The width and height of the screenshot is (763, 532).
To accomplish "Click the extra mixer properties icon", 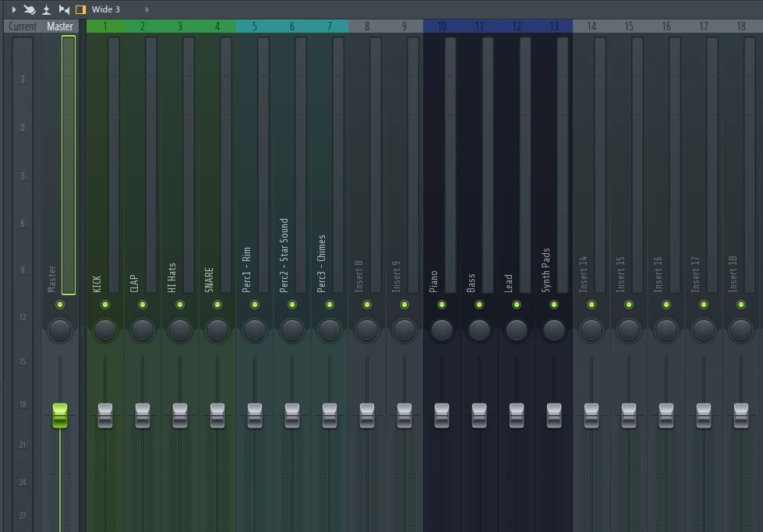I will pyautogui.click(x=64, y=9).
